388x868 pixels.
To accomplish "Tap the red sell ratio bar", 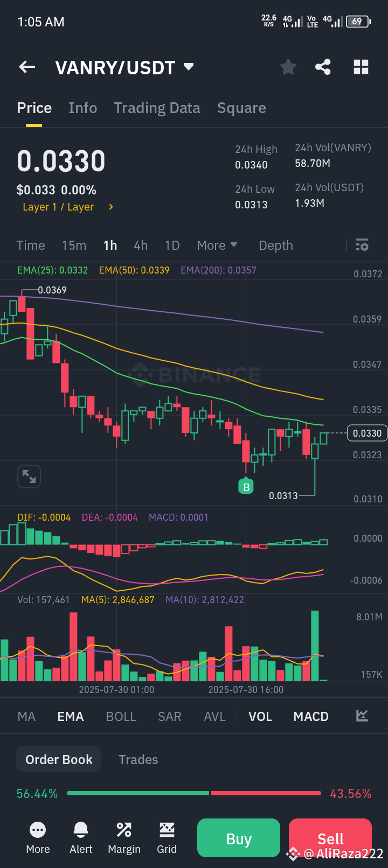I will pyautogui.click(x=266, y=793).
